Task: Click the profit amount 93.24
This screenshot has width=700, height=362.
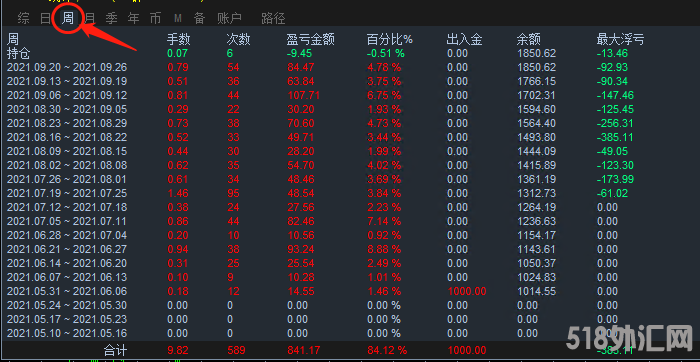Action: (300, 249)
